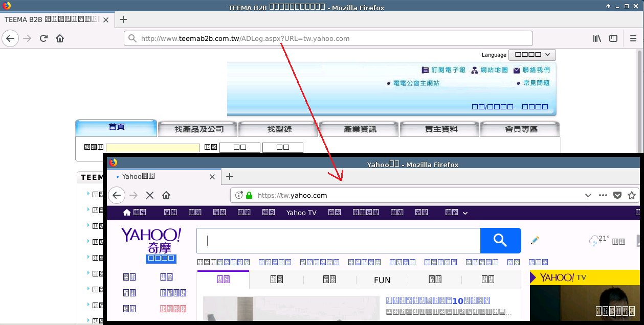Viewport: 644px width, 325px height.
Task: Select 找型錄 navigation tab
Action: click(x=278, y=129)
